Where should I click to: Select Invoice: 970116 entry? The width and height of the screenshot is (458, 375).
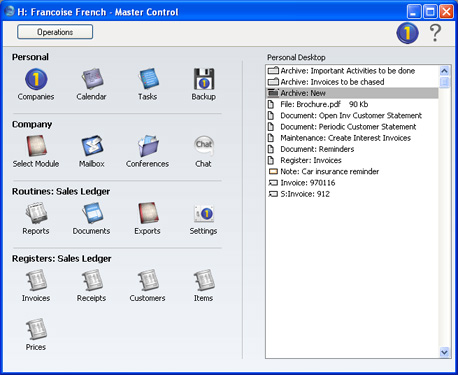[352, 183]
